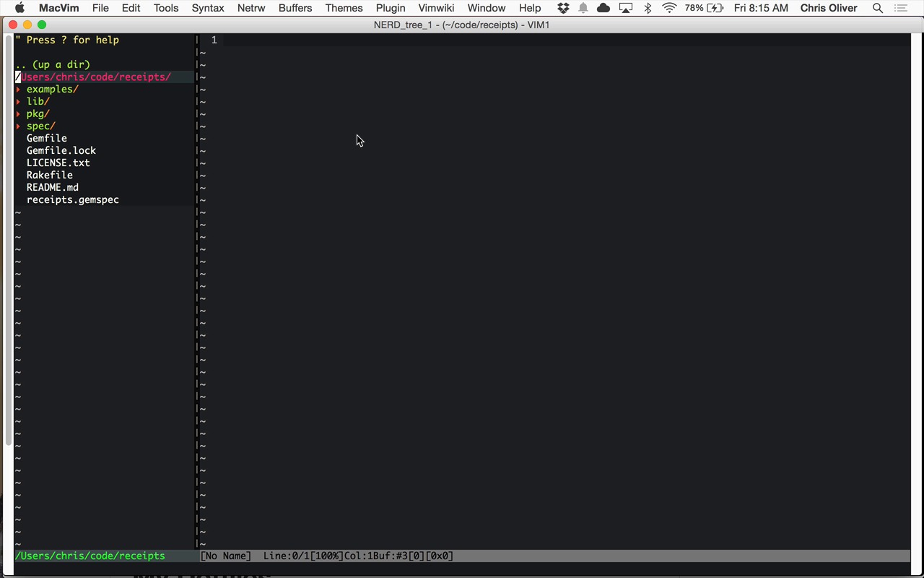
Task: Open the Plugin menu
Action: pyautogui.click(x=391, y=8)
